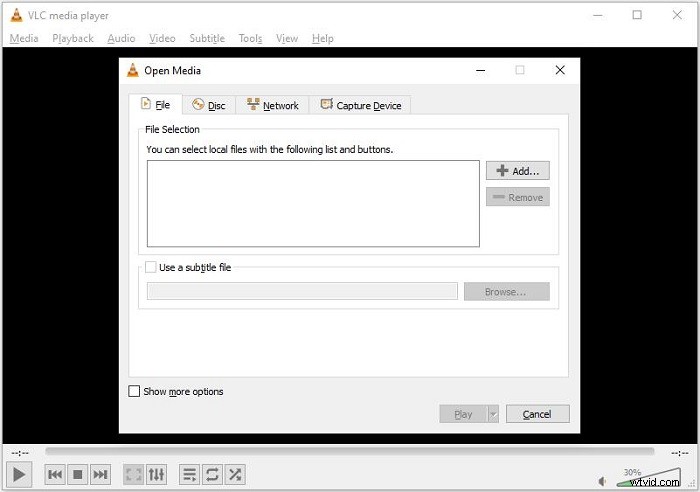
Task: Open the View menu
Action: pyautogui.click(x=287, y=38)
